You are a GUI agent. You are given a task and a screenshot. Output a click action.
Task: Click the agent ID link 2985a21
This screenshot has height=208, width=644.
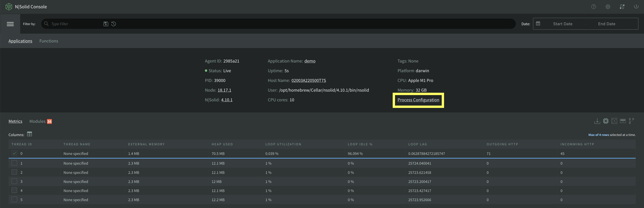click(x=231, y=61)
